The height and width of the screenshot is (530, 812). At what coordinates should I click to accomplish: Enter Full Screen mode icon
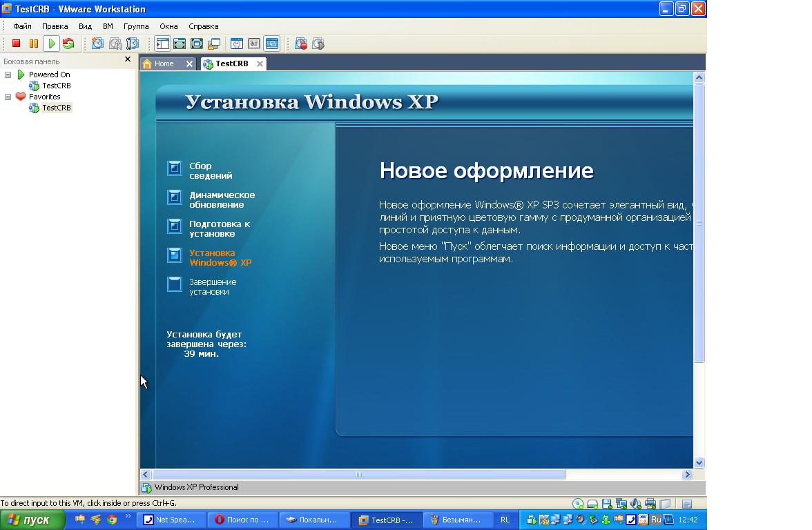197,43
